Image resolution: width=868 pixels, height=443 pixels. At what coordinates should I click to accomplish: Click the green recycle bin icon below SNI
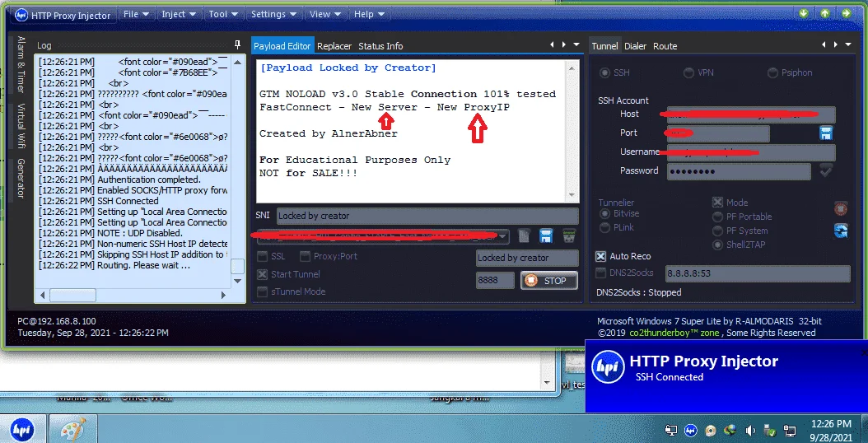point(568,235)
